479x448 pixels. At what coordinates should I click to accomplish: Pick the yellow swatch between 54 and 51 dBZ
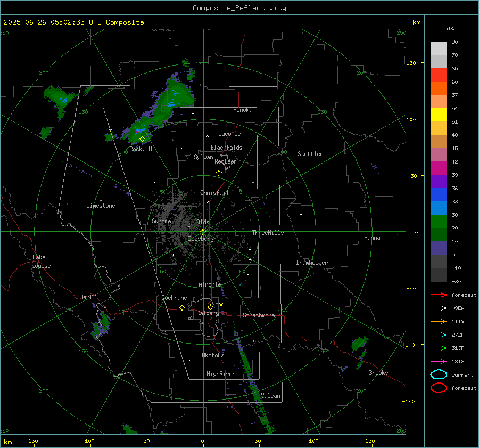(439, 115)
